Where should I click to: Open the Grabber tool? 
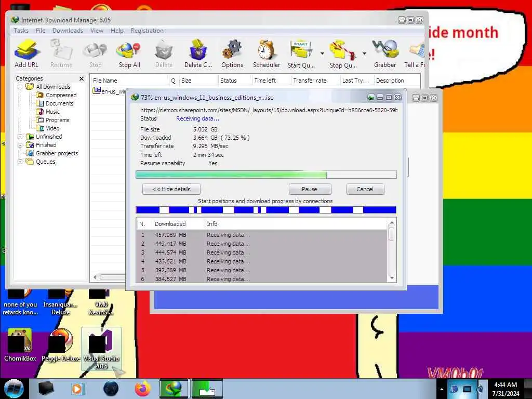tap(385, 54)
